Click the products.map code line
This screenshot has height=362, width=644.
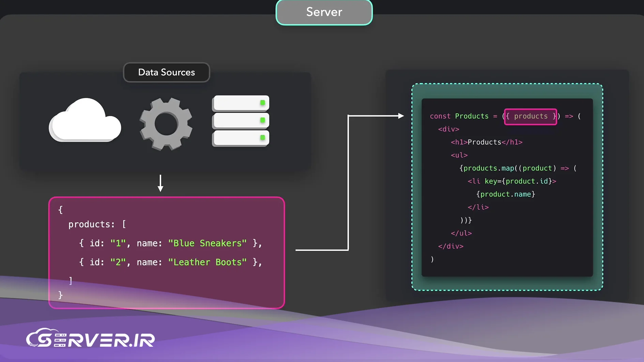pos(518,168)
